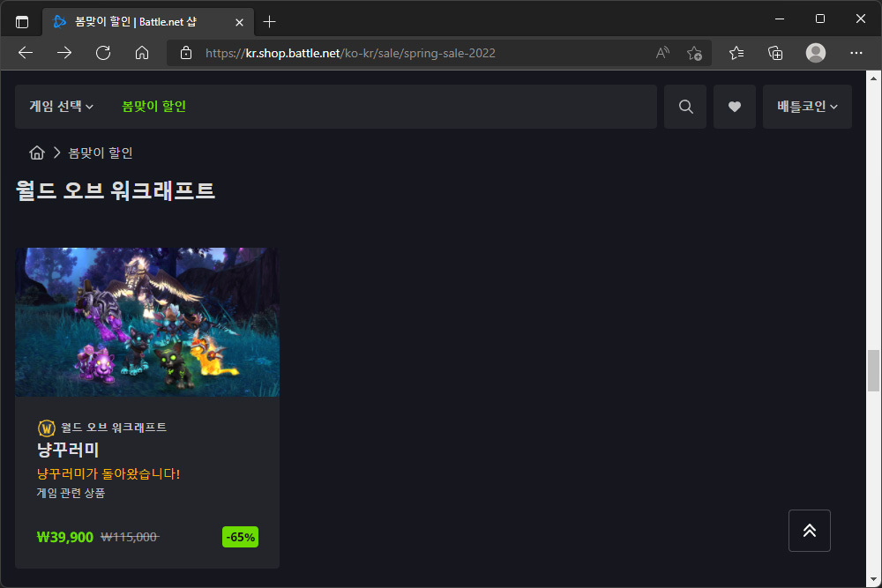Click the 봄맞이 할인 breadcrumb link
882x588 pixels.
[101, 153]
